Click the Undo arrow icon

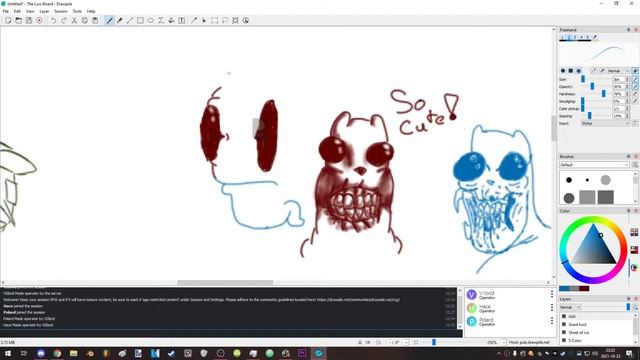53,20
